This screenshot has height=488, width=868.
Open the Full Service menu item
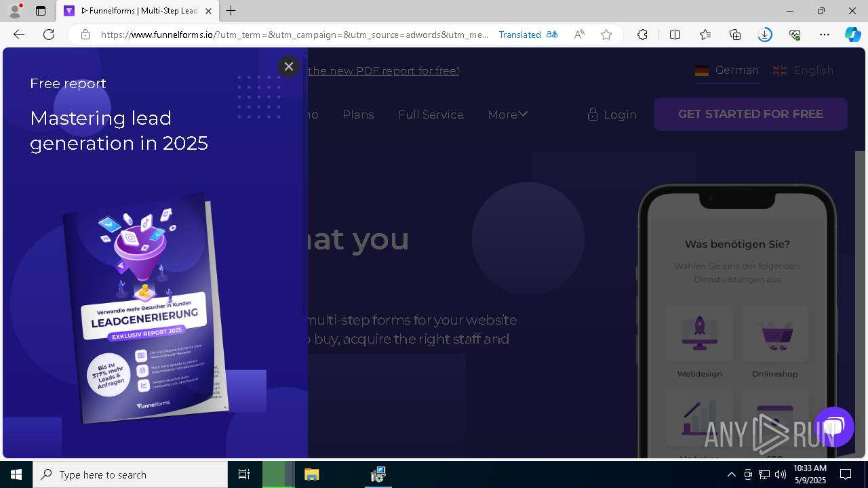point(431,115)
